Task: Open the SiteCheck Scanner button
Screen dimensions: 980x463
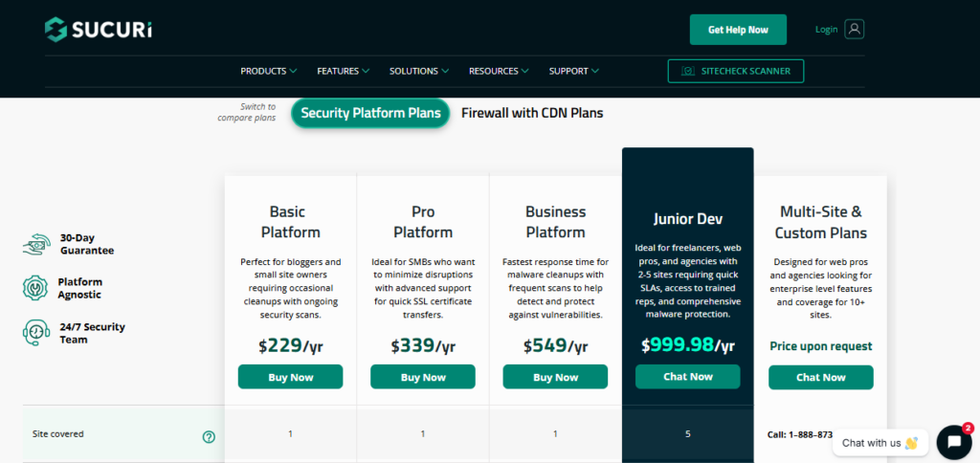Action: click(x=736, y=71)
